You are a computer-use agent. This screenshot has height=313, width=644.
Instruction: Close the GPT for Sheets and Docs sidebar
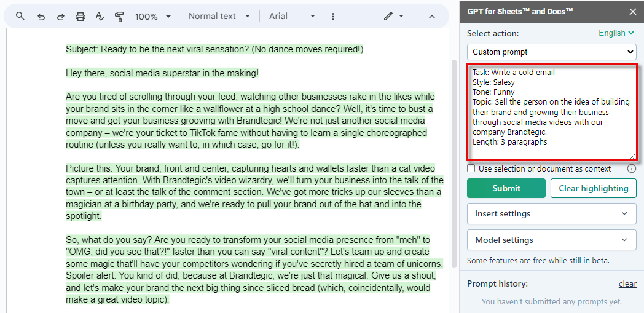[x=632, y=12]
